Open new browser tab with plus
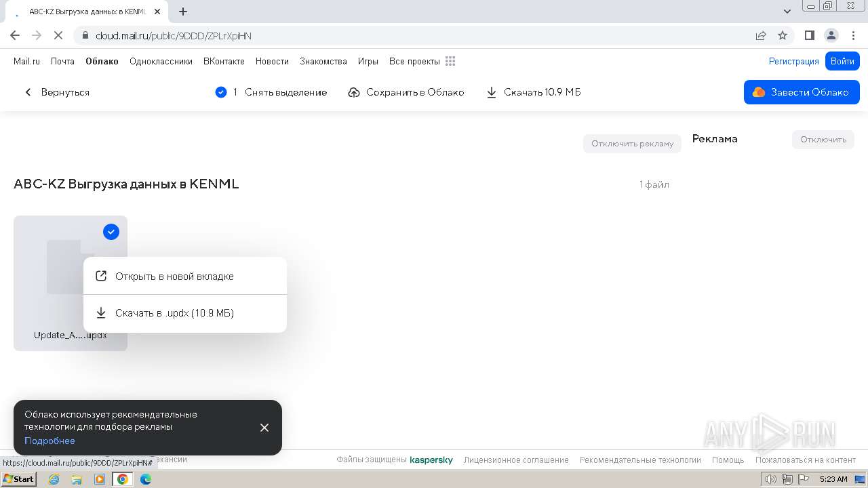 point(183,12)
